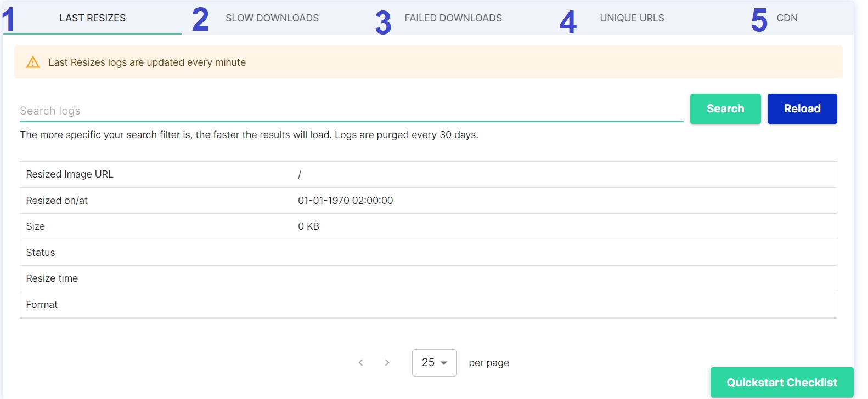Click the 0 KB size value

(x=308, y=226)
